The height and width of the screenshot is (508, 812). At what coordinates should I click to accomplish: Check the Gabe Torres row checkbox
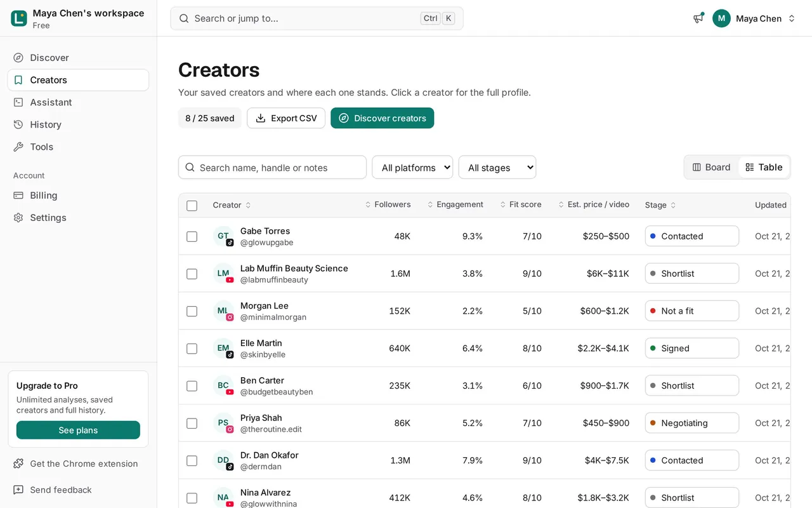[192, 236]
